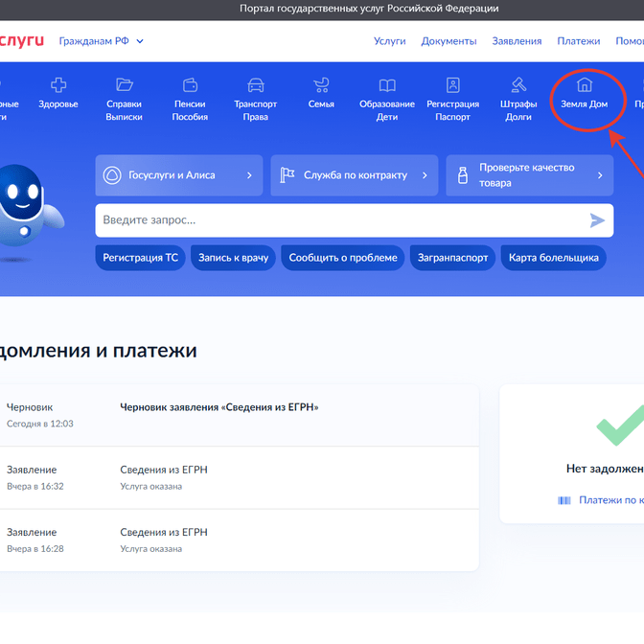Click the Алиса circle icon
Image resolution: width=644 pixels, height=644 pixels.
coord(112,175)
